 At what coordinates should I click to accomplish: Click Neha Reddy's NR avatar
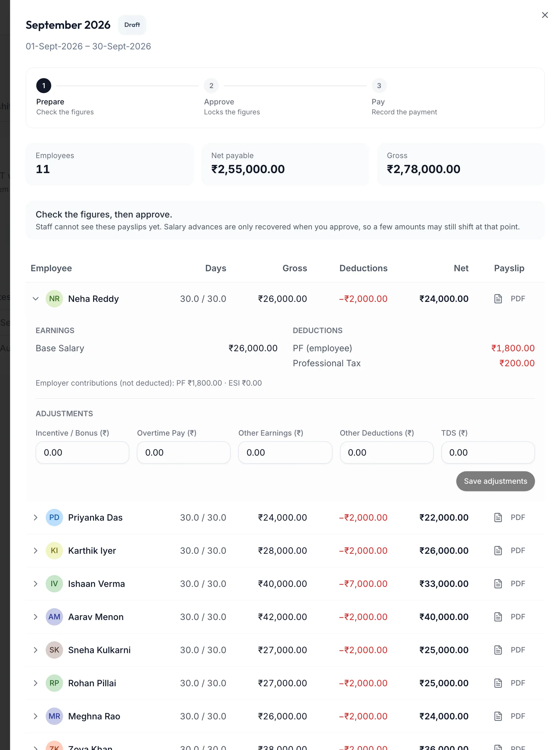pos(54,298)
